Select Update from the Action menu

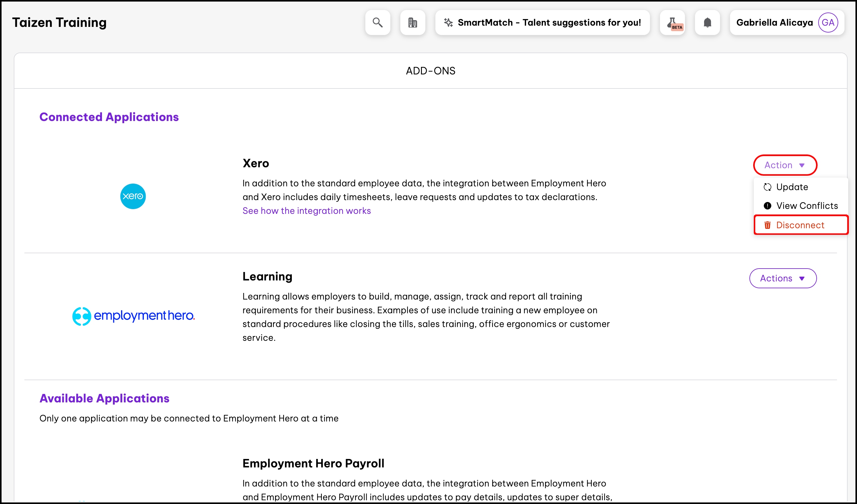(792, 187)
